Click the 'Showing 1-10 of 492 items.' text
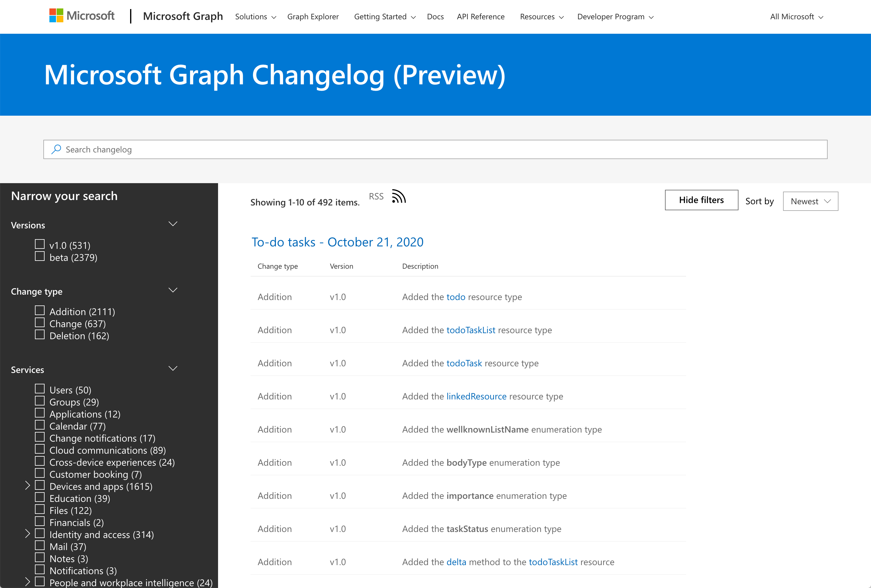This screenshot has width=871, height=588. (x=305, y=202)
